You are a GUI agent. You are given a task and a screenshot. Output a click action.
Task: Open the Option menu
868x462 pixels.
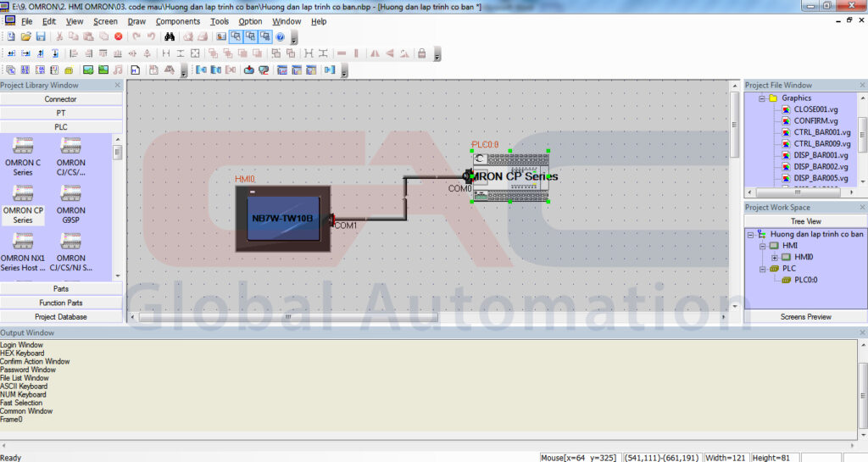click(250, 21)
